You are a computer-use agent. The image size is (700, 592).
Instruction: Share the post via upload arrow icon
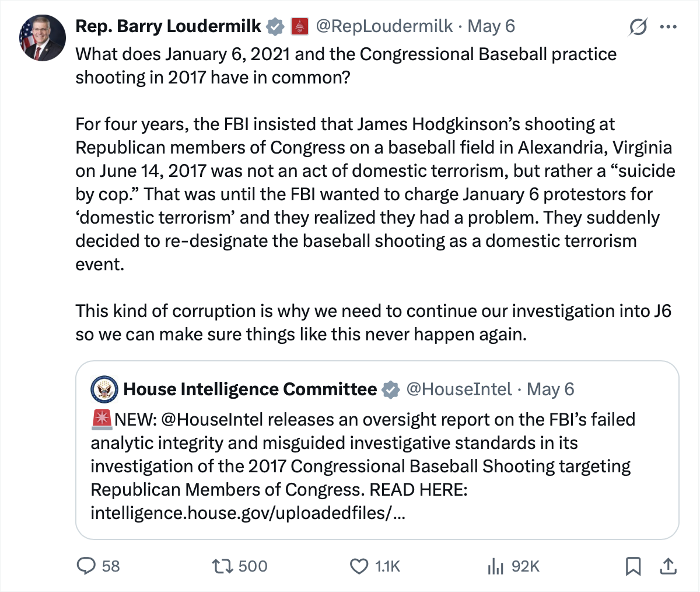point(668,566)
